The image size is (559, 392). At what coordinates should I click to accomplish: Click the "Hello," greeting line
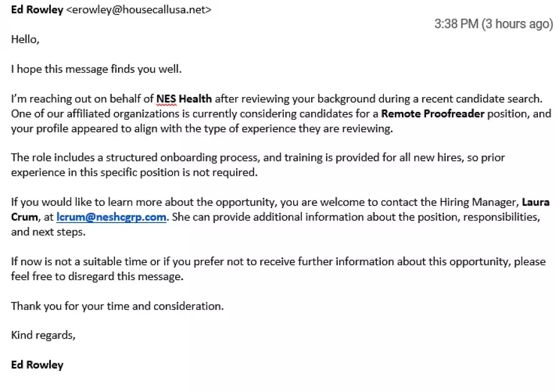point(25,40)
